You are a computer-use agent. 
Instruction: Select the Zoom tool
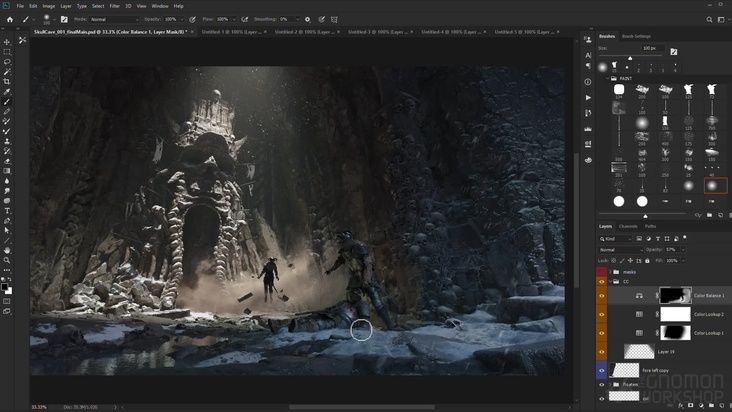click(x=7, y=260)
